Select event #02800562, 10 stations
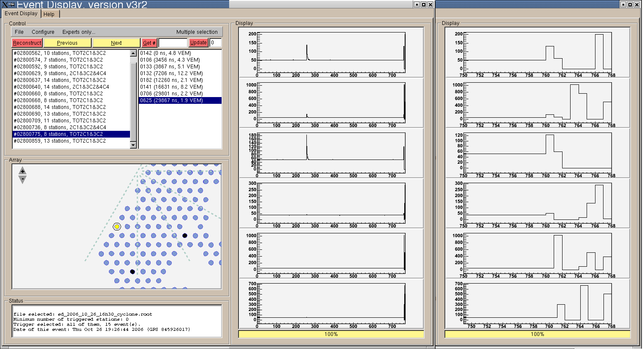This screenshot has height=349, width=644. click(x=71, y=53)
